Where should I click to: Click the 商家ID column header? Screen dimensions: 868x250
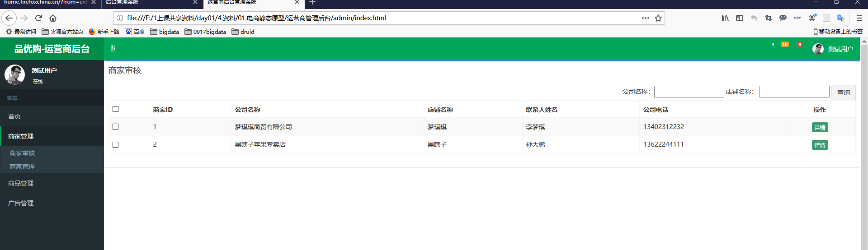[163, 110]
